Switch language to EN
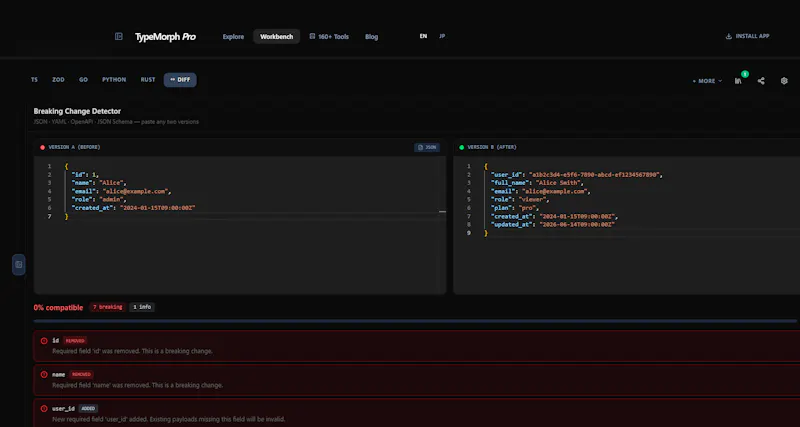This screenshot has height=427, width=800. coord(423,36)
